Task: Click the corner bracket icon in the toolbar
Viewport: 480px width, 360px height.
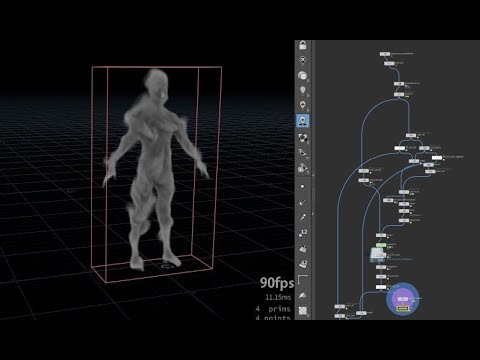Action: (x=302, y=279)
